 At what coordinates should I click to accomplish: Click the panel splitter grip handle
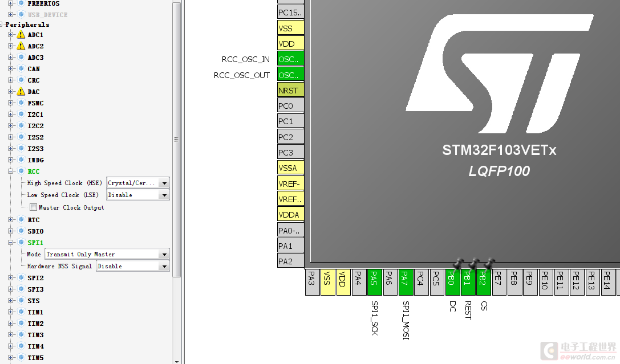pos(176,140)
